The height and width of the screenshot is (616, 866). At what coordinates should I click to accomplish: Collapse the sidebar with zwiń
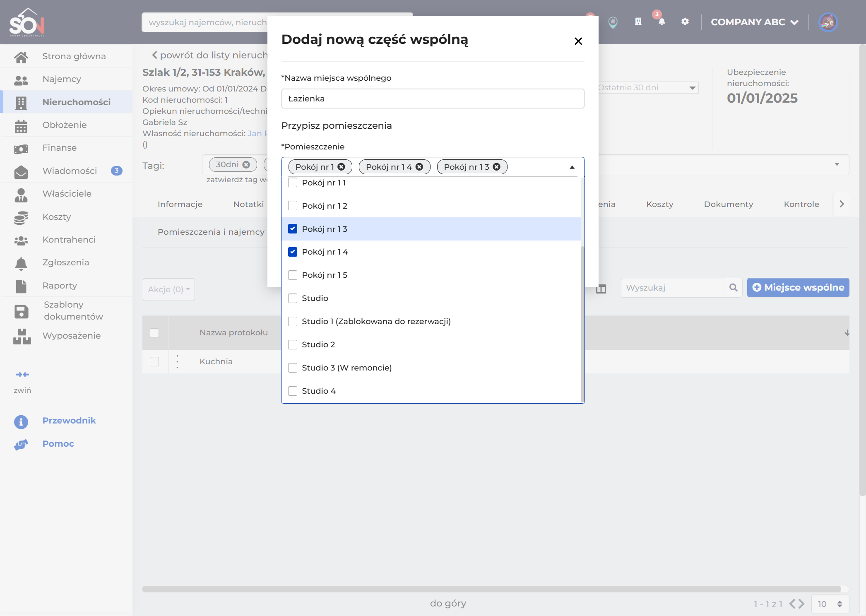pos(22,381)
